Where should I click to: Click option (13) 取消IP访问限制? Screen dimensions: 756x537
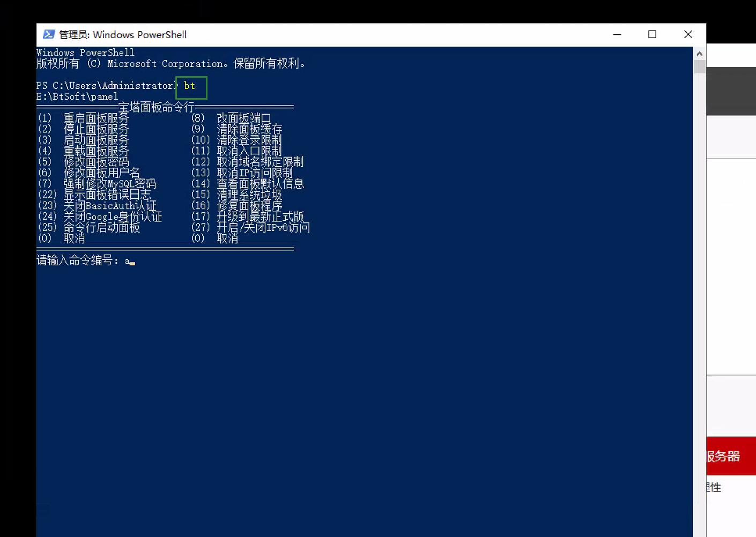pos(242,173)
